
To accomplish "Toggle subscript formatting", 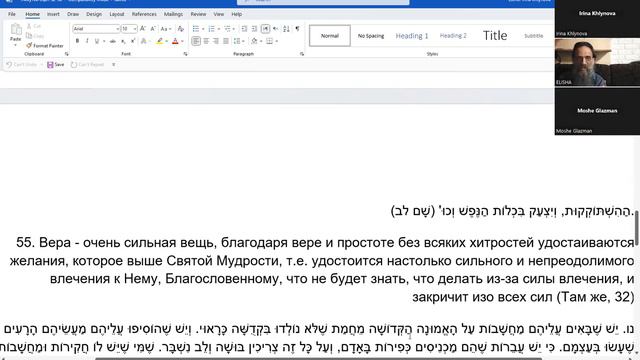I will pos(123,41).
